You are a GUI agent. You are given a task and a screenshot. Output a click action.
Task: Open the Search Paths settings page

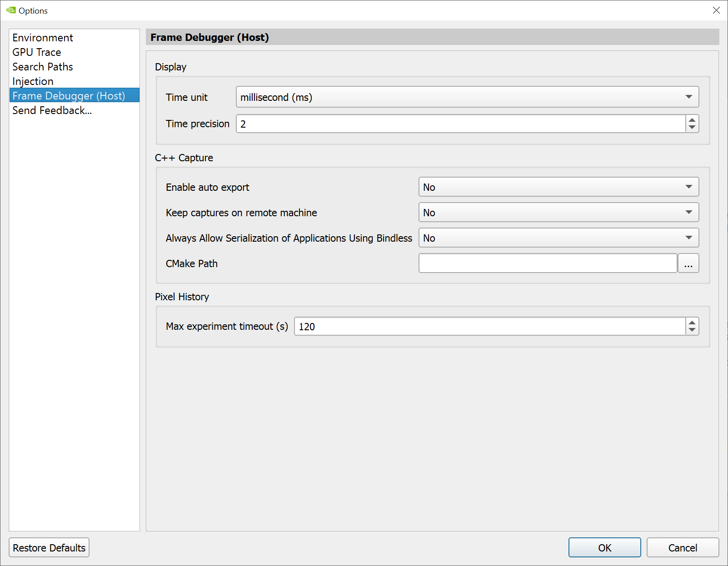tap(42, 67)
